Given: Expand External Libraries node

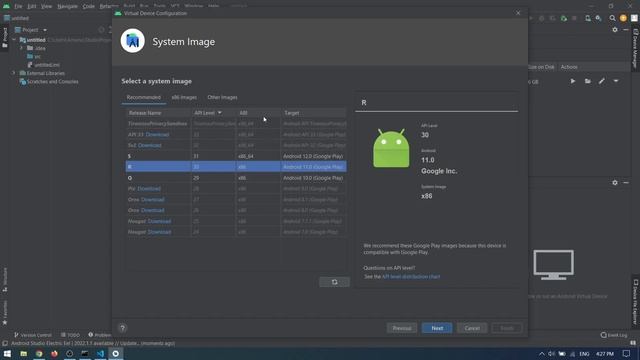Looking at the screenshot, I should 14,73.
